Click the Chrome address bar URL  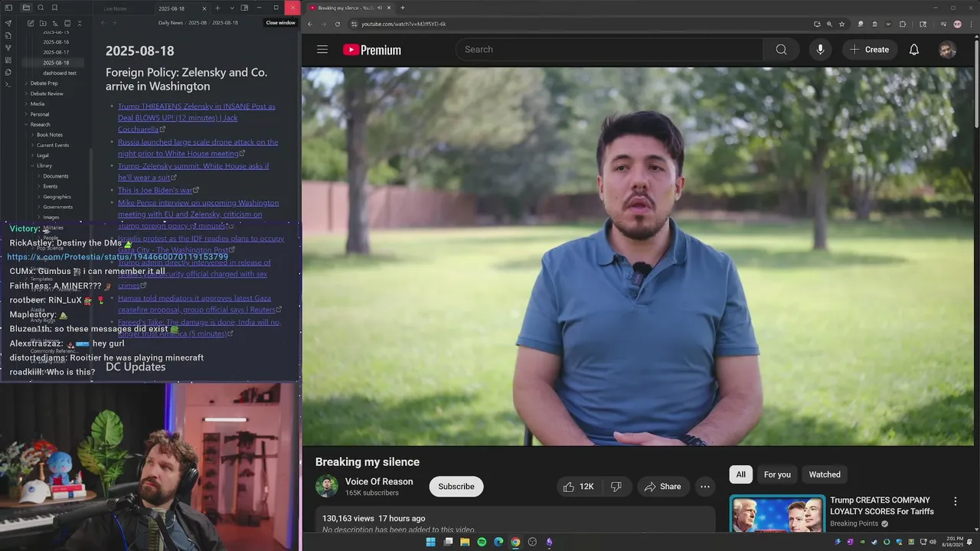(403, 24)
